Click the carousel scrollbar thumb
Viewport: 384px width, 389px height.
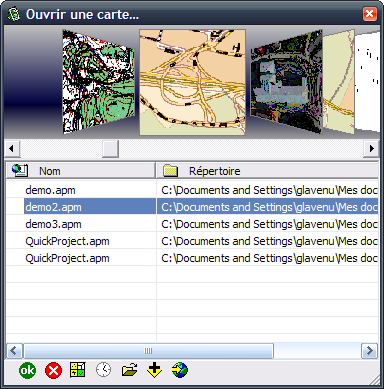tap(110, 148)
